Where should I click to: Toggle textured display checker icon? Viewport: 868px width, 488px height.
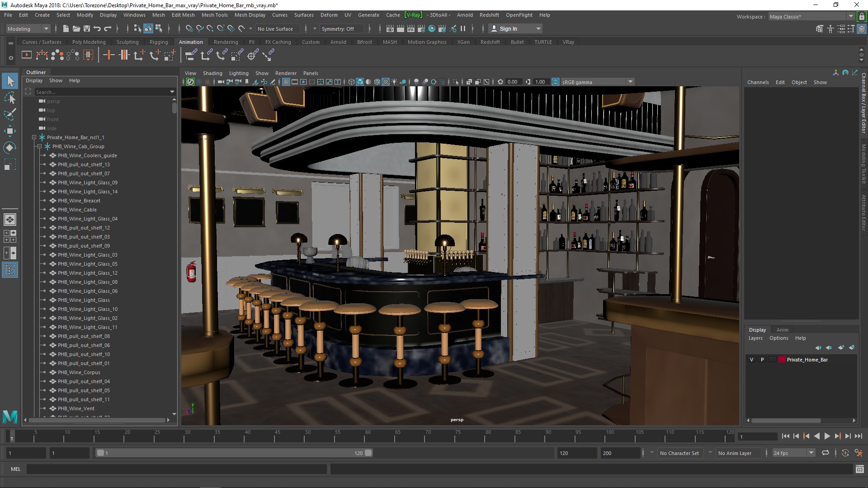pos(386,82)
